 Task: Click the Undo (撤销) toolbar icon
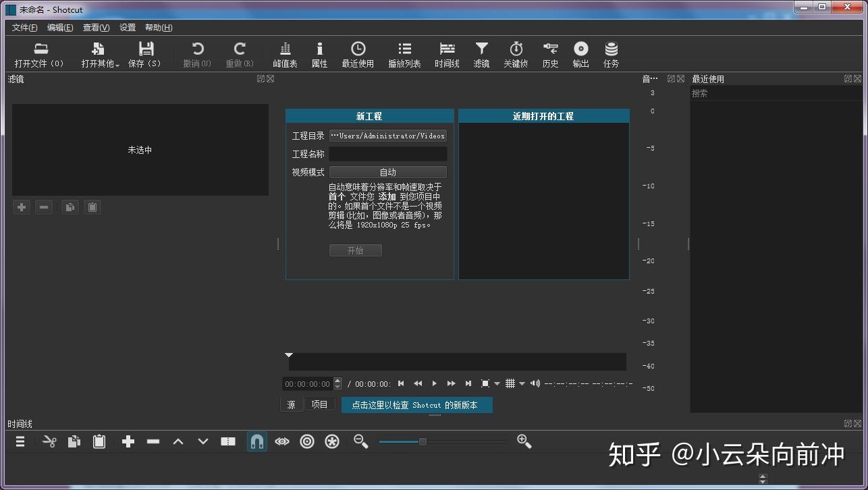[198, 49]
